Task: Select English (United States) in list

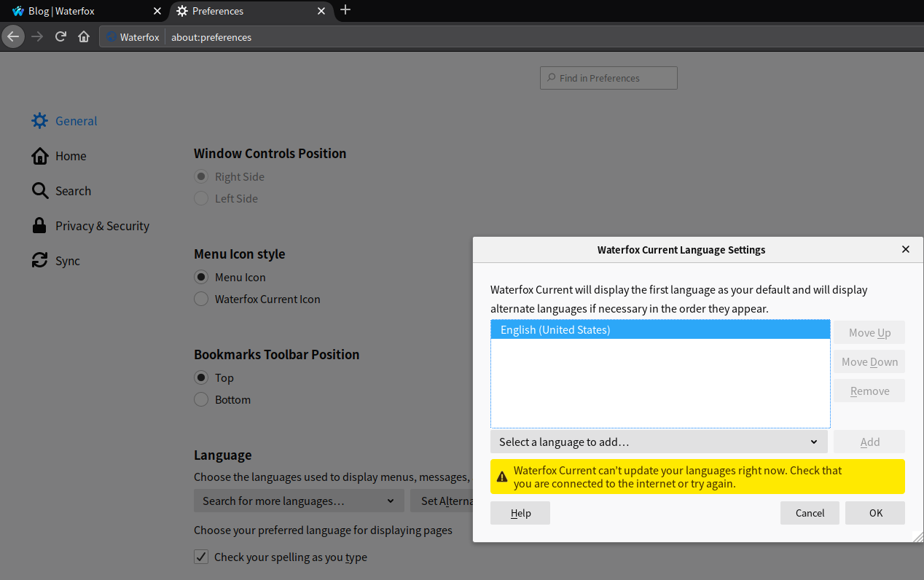Action: pos(660,330)
